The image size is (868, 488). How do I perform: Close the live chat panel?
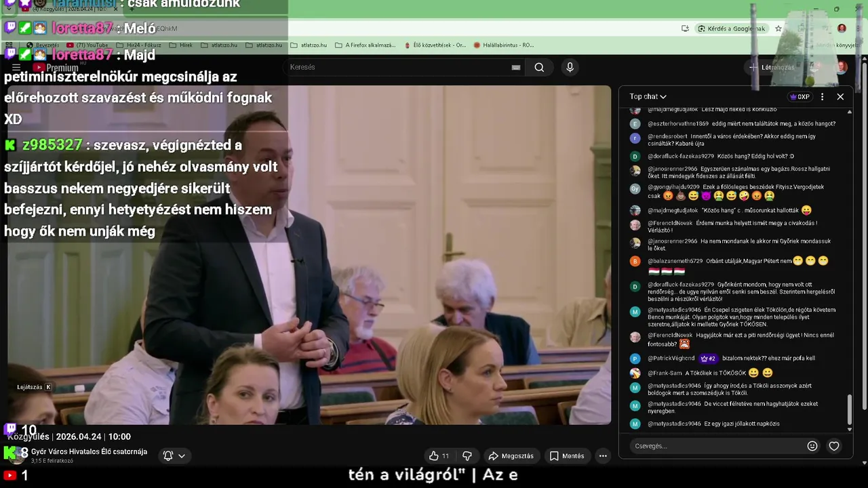tap(840, 97)
